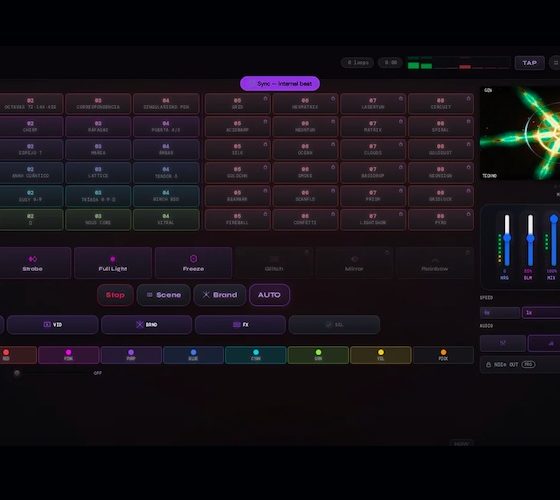Click the lock icon on the PYRO pad
This screenshot has height=500, width=560.
tap(468, 214)
